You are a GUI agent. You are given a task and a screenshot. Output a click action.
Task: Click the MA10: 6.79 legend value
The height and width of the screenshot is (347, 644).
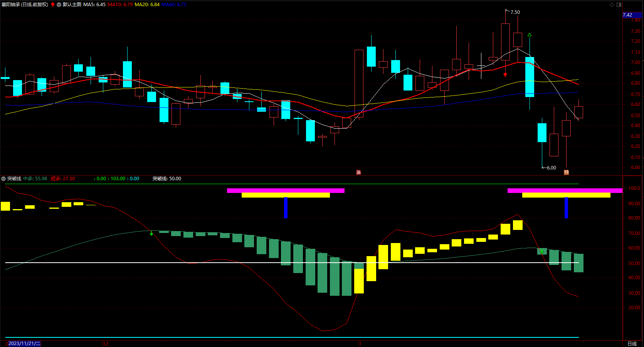[x=120, y=5]
